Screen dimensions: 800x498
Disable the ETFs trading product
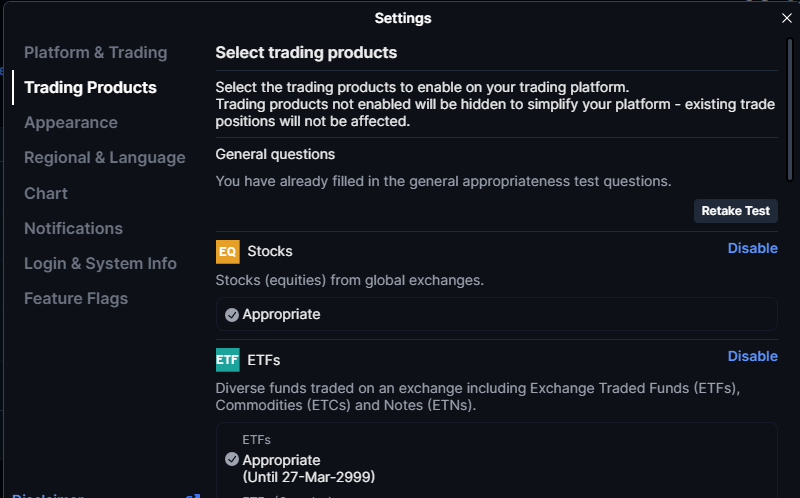point(752,356)
